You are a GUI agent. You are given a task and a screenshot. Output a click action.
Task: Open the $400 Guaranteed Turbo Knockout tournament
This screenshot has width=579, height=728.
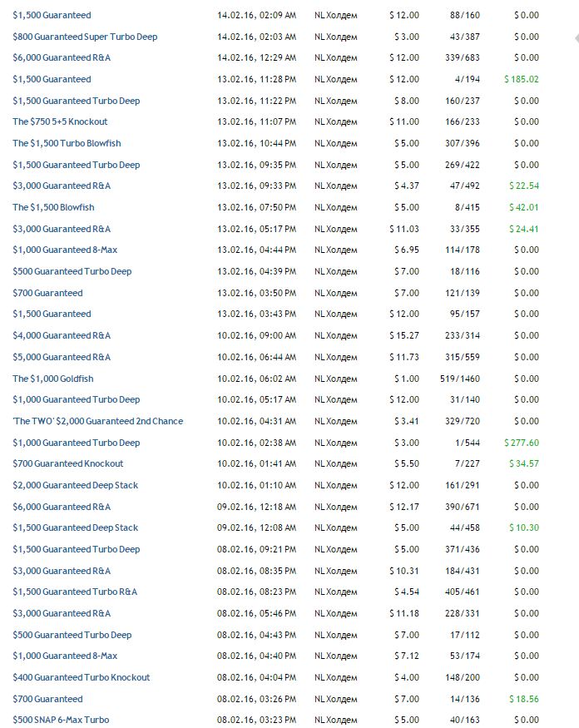tap(82, 677)
